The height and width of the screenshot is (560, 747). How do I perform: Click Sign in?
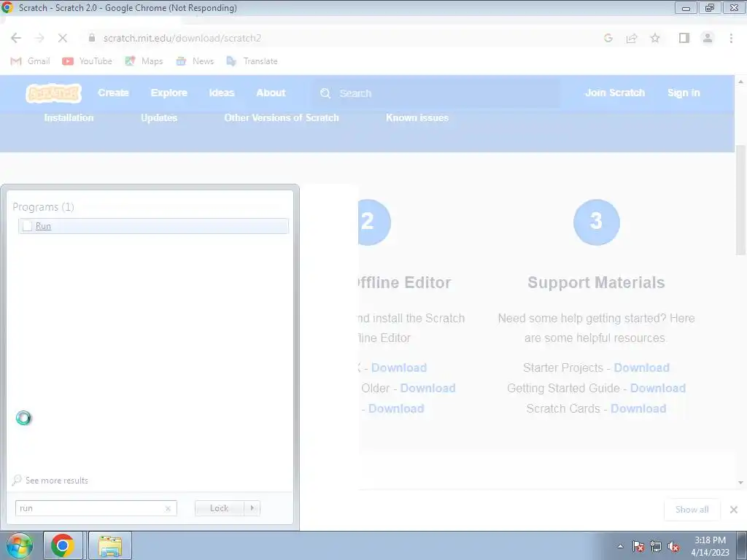pyautogui.click(x=684, y=93)
